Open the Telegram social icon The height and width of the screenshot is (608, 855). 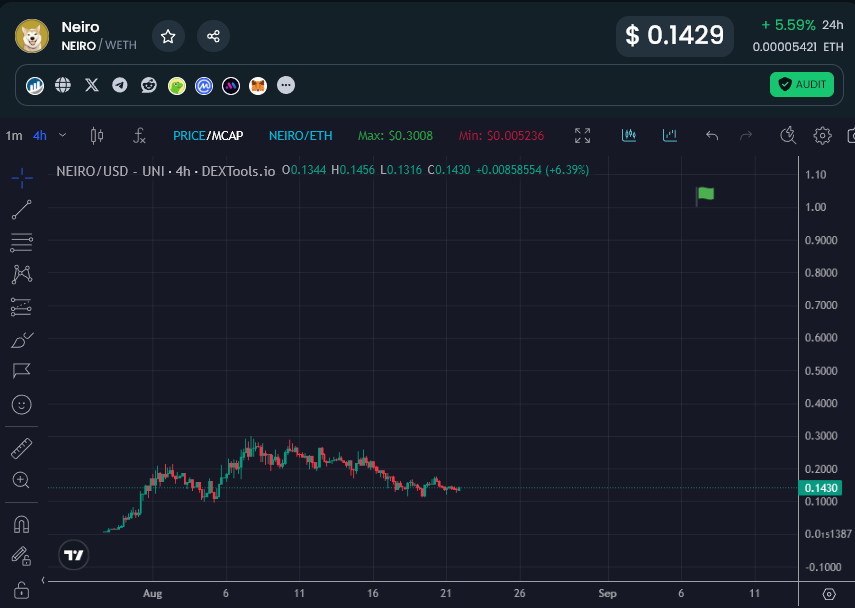click(x=120, y=85)
